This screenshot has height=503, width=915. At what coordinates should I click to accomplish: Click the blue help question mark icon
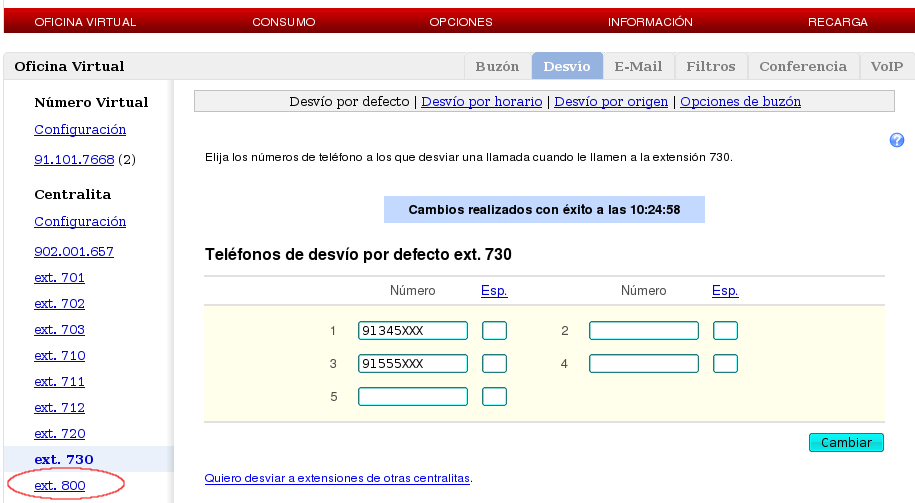click(x=897, y=141)
